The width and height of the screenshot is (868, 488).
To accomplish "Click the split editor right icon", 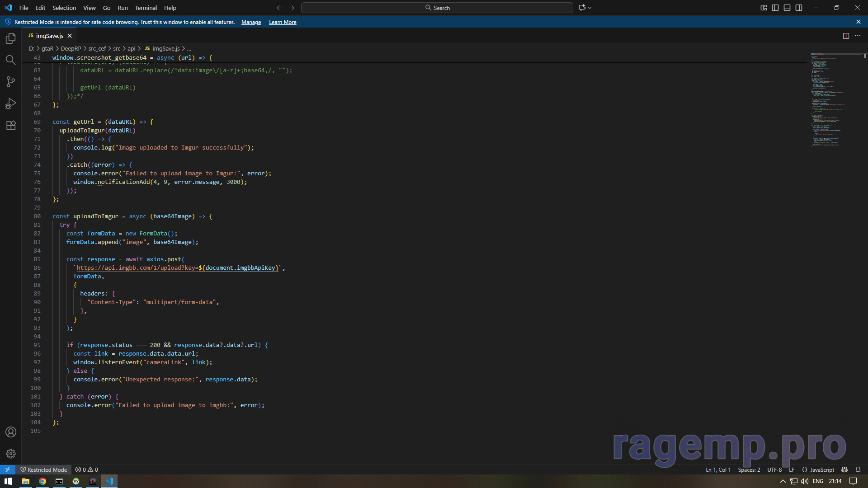I will point(846,36).
